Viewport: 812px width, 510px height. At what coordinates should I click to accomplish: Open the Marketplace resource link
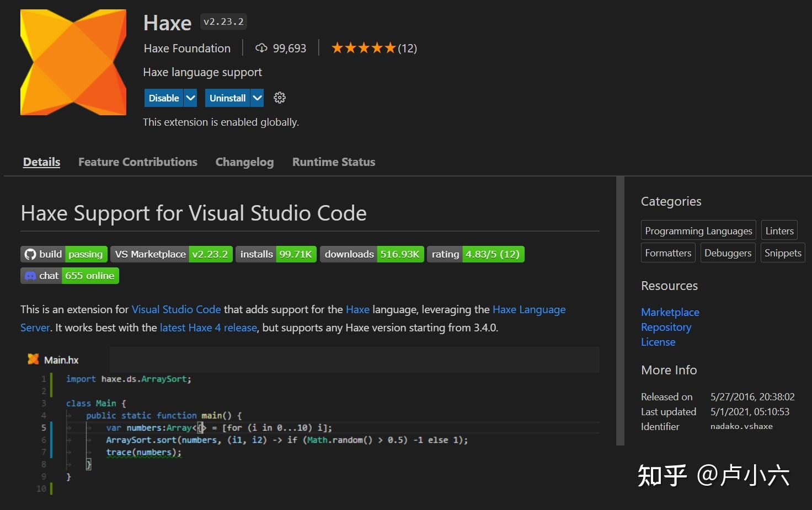pyautogui.click(x=670, y=312)
